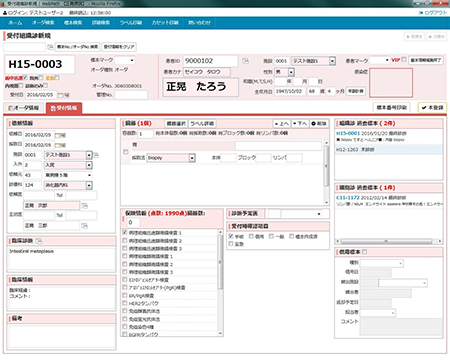Open the カセット印刷 menu item

pos(165,23)
